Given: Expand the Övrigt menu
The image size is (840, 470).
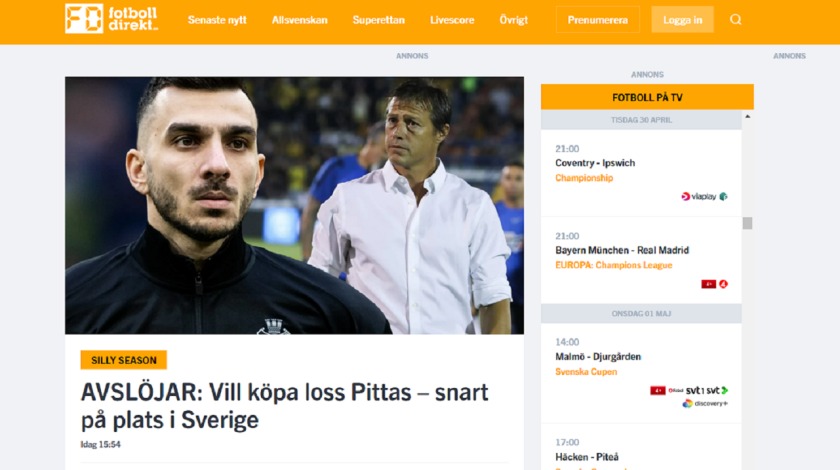Looking at the screenshot, I should coord(513,20).
